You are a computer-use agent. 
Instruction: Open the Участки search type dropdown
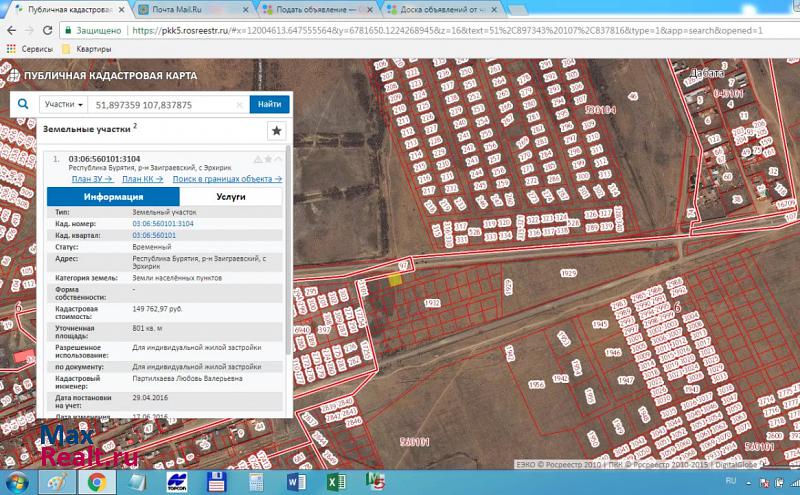coord(63,104)
